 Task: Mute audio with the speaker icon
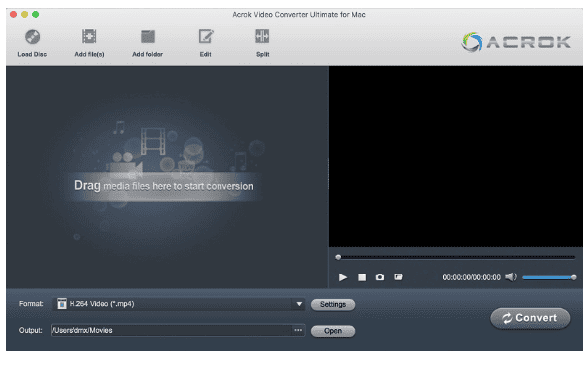click(x=511, y=277)
